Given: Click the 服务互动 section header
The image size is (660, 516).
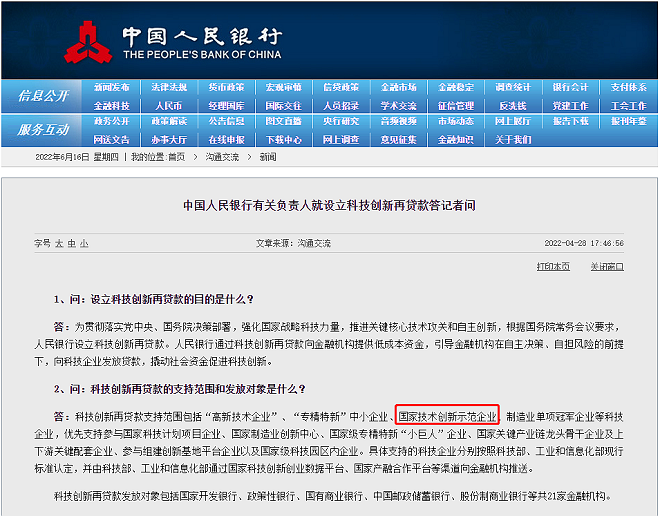Looking at the screenshot, I should pos(44,130).
